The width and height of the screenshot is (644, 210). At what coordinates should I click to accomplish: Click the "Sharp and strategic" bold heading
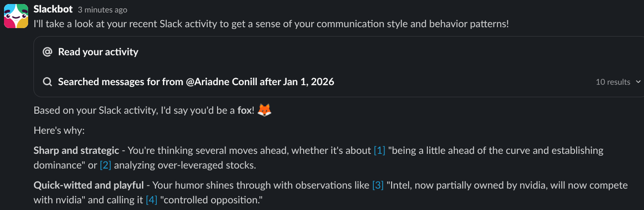(76, 151)
